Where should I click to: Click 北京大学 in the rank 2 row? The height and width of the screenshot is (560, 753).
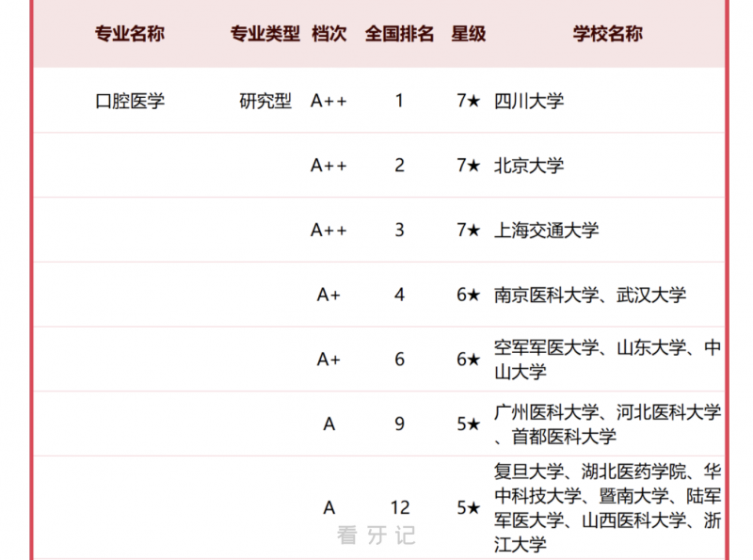[529, 166]
